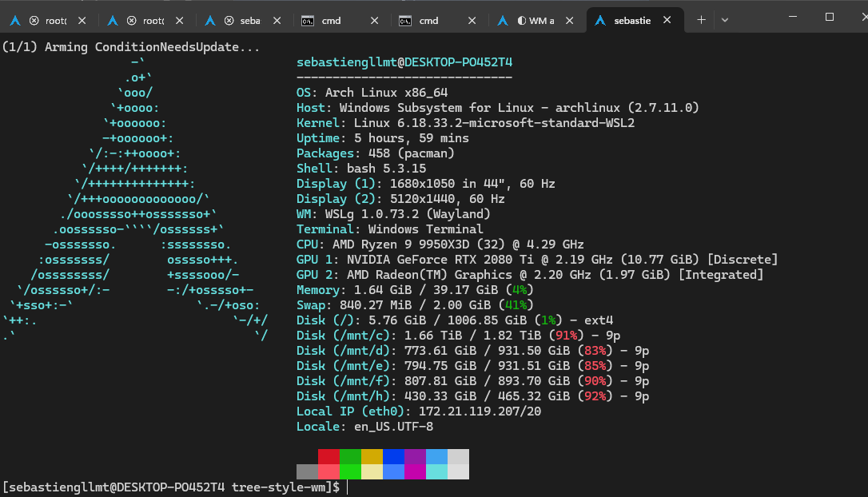Click the 'CPU: AMD Ryzen 9 9950X3D' line

[x=440, y=244]
